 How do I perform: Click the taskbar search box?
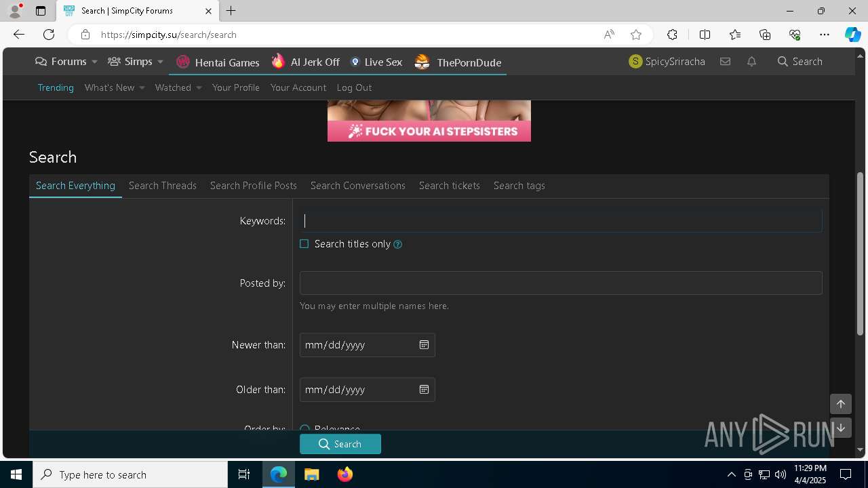point(130,474)
